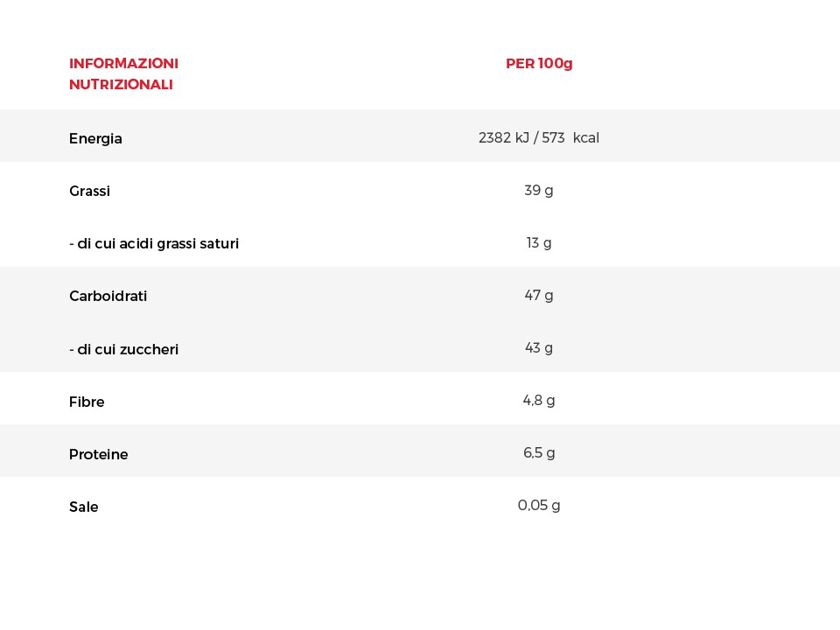Click the Carboidrati row label
Image resolution: width=840 pixels, height=630 pixels.
(x=108, y=297)
